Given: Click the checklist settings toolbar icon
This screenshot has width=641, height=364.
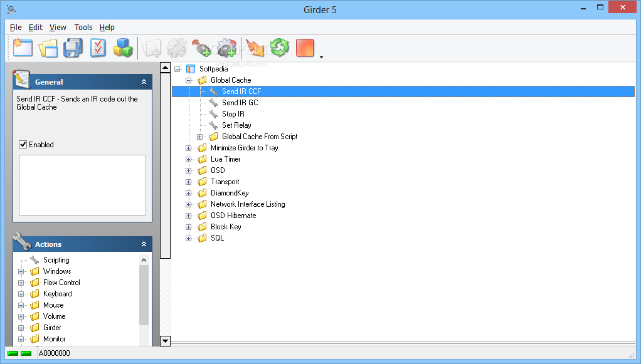Looking at the screenshot, I should 98,48.
